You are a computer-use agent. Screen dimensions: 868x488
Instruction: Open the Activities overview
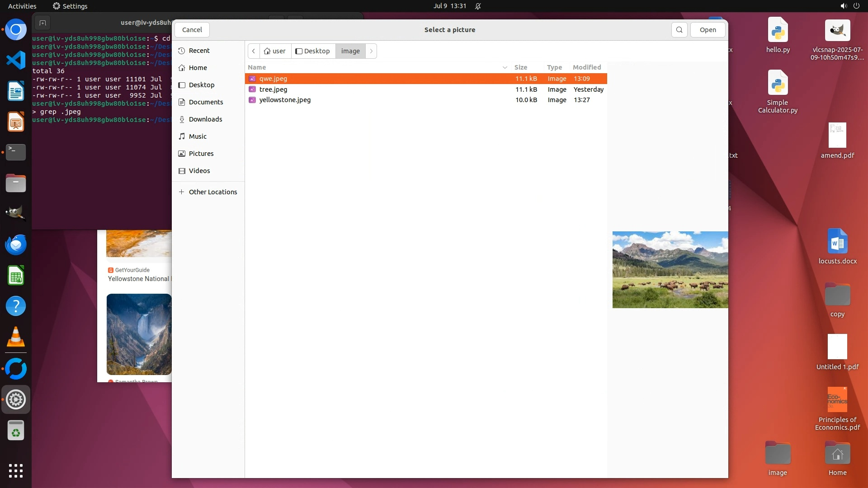click(x=22, y=6)
